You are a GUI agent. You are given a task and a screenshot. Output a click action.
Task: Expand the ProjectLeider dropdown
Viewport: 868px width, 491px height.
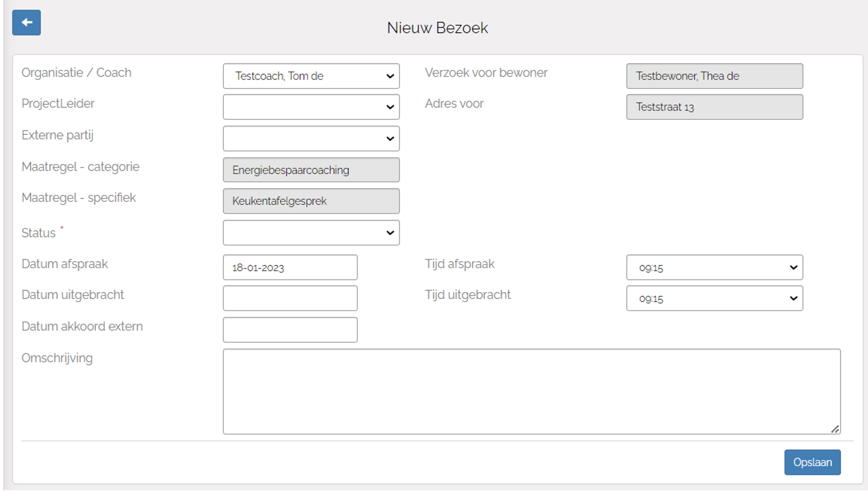311,107
